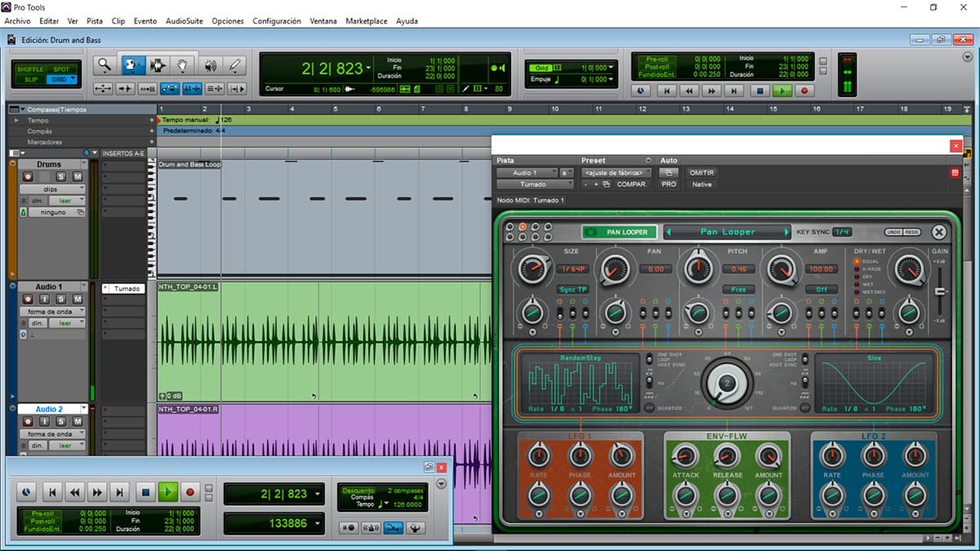Open the Archivo menu
Viewport: 980px width, 551px height.
point(17,21)
